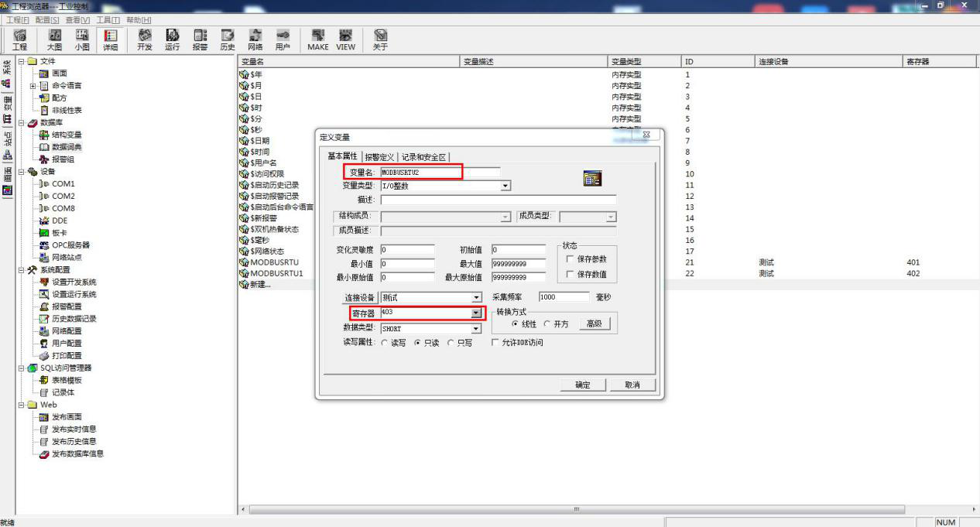This screenshot has width=980, height=527.
Task: Open the 历史 (History) toolbar icon
Action: tap(227, 39)
